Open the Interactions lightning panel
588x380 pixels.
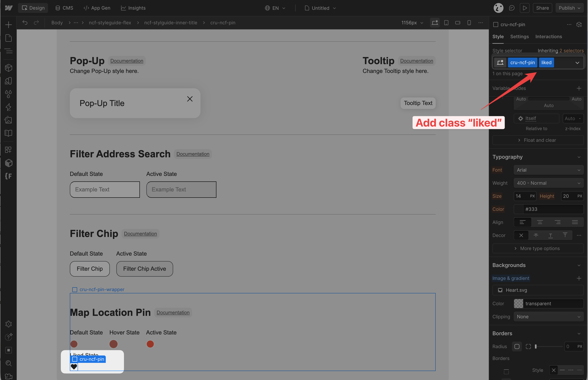pos(8,107)
